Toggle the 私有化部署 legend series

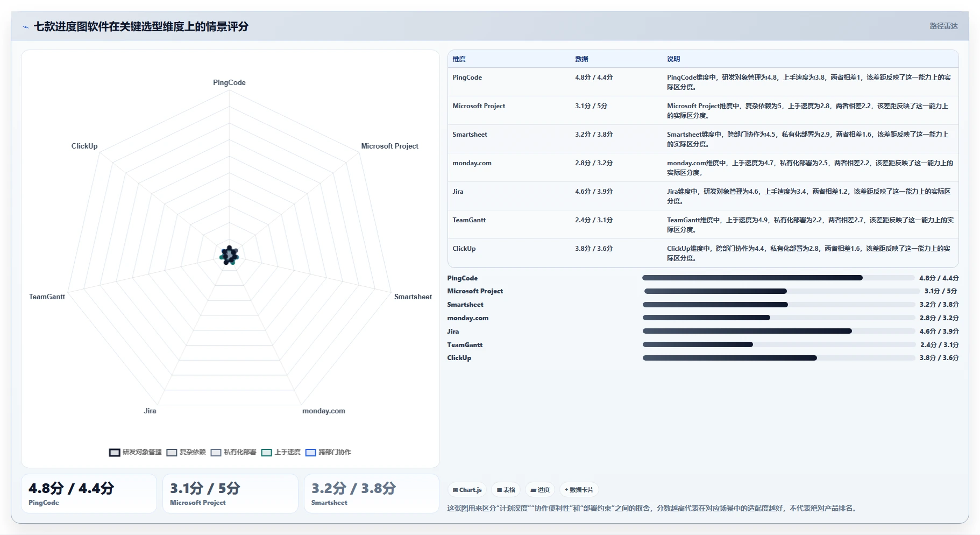(x=233, y=452)
